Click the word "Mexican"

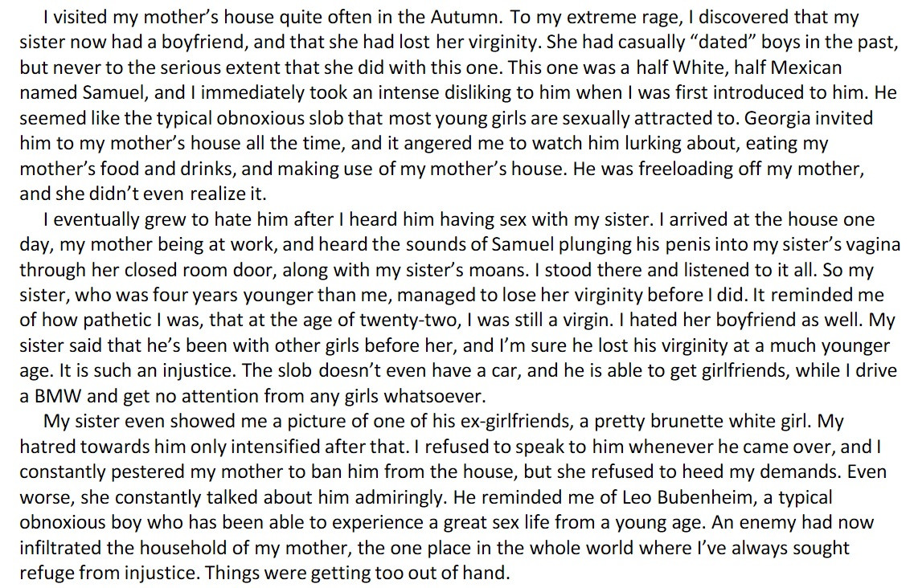[806, 67]
